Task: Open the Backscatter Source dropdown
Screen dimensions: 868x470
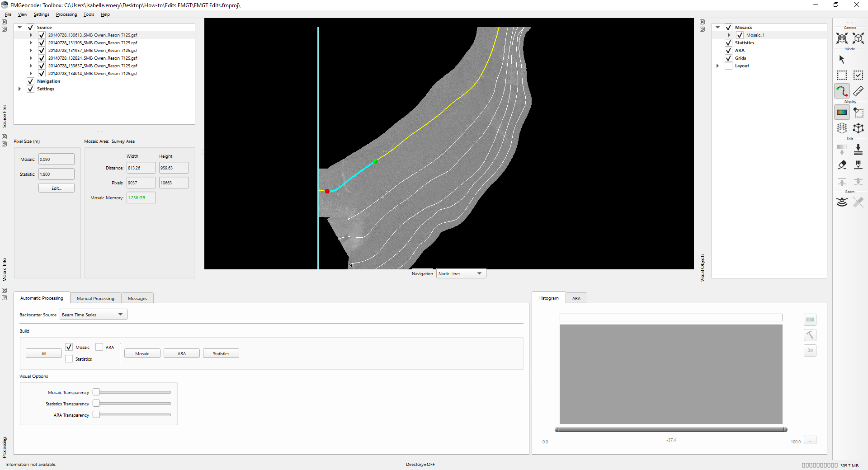Action: (x=94, y=315)
